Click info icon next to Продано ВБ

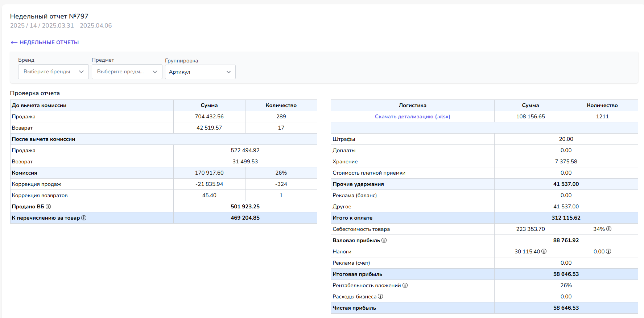click(48, 207)
